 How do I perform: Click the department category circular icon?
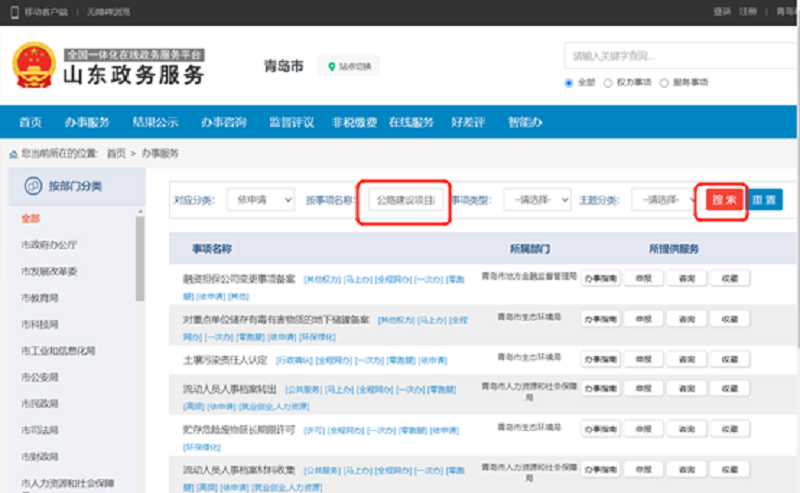(33, 186)
